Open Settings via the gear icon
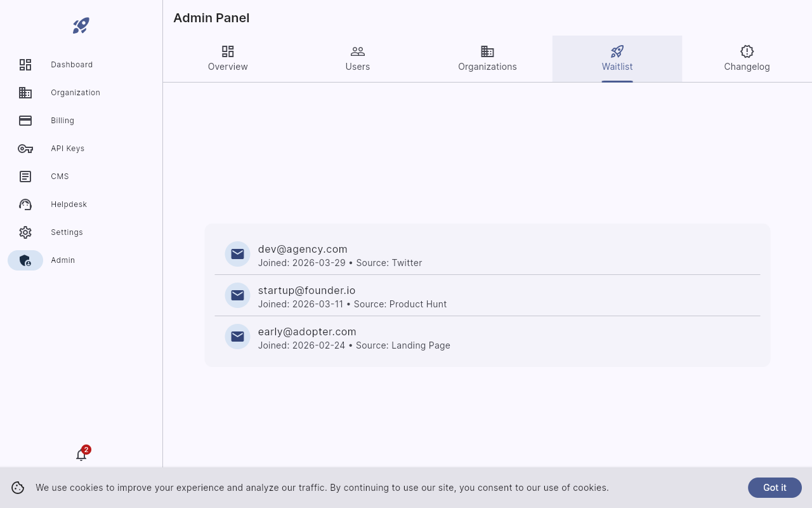The image size is (812, 508). [x=25, y=232]
